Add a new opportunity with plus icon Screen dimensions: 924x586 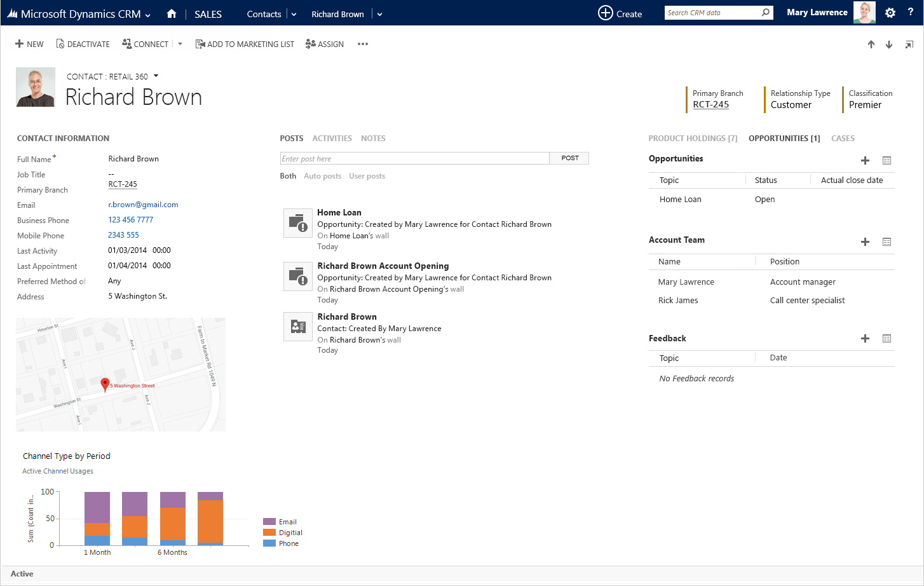(x=865, y=161)
